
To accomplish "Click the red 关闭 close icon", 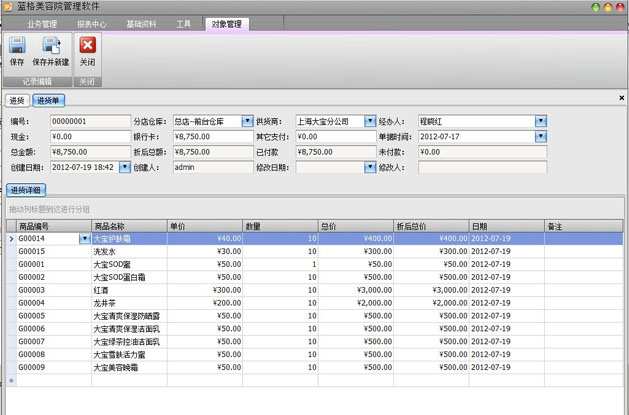I will (87, 45).
